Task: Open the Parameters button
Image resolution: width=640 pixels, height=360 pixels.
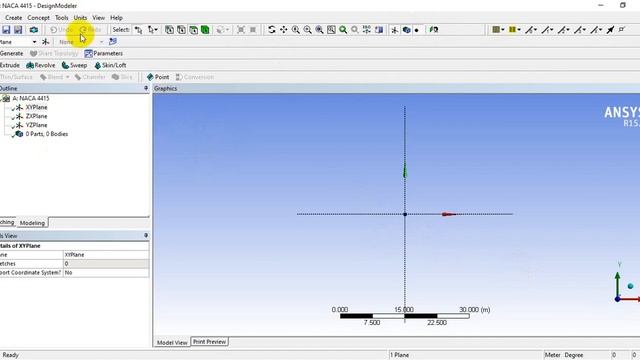Action: point(104,53)
